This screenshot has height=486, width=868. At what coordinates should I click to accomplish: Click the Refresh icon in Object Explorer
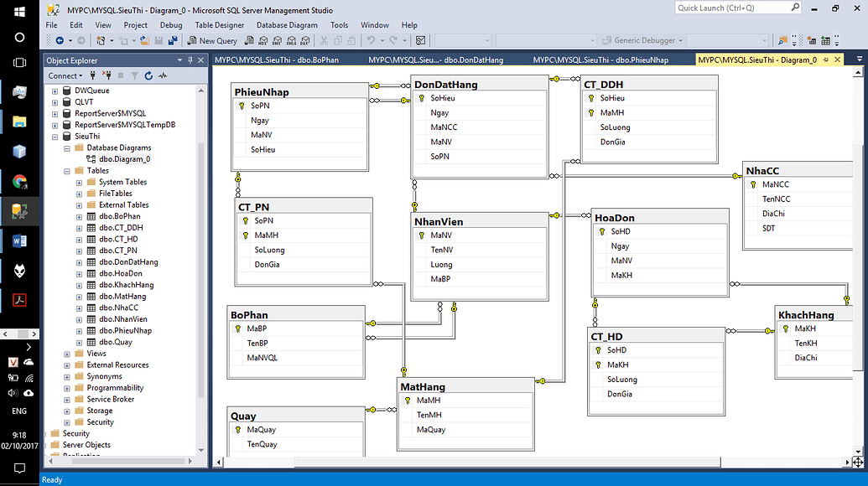tap(148, 75)
